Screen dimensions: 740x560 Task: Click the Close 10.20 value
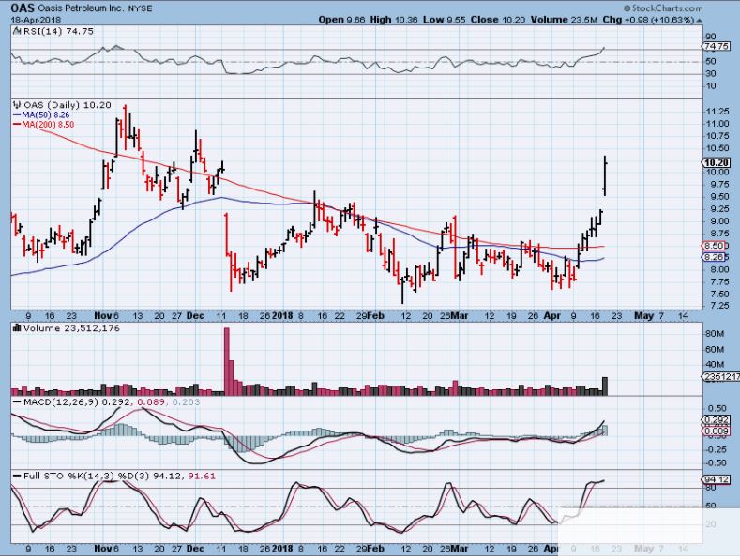click(497, 20)
